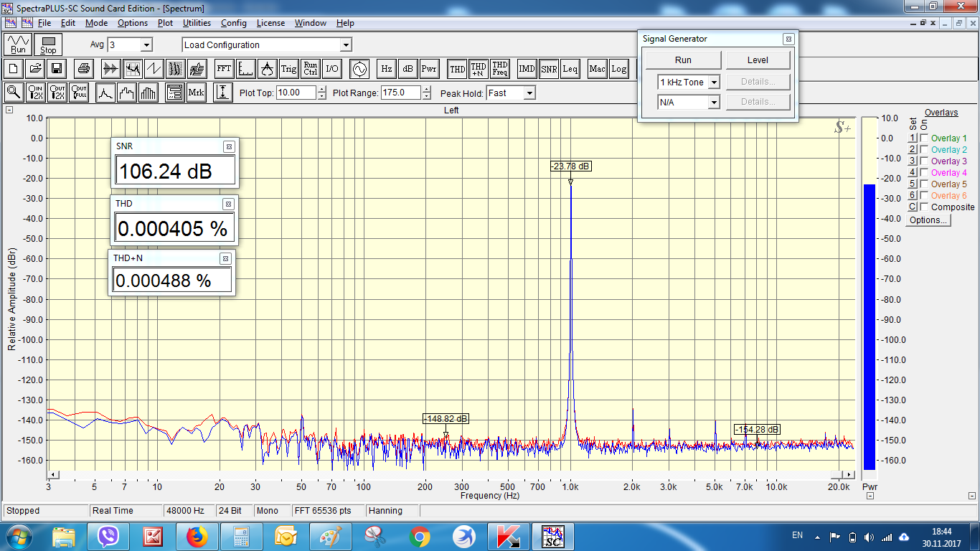The height and width of the screenshot is (551, 980).
Task: Open the Options menu
Action: pos(133,23)
